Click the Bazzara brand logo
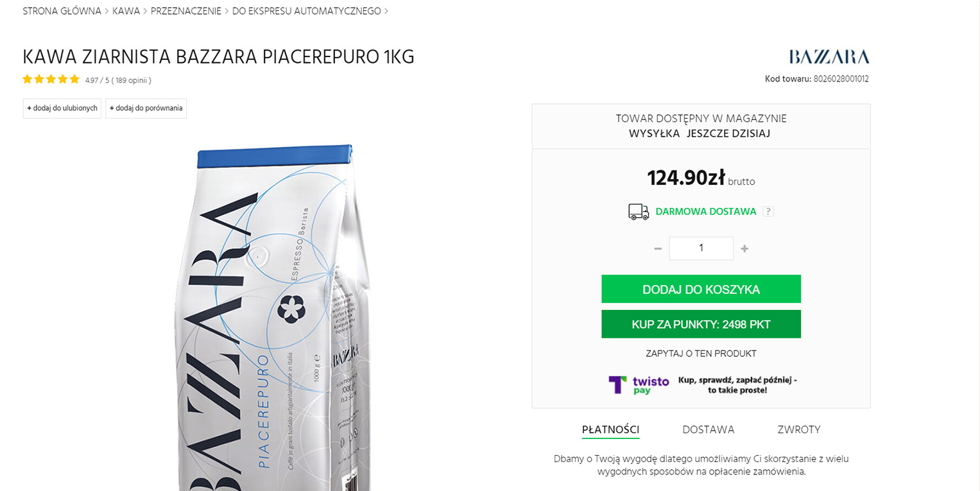Image resolution: width=980 pixels, height=491 pixels. (829, 56)
